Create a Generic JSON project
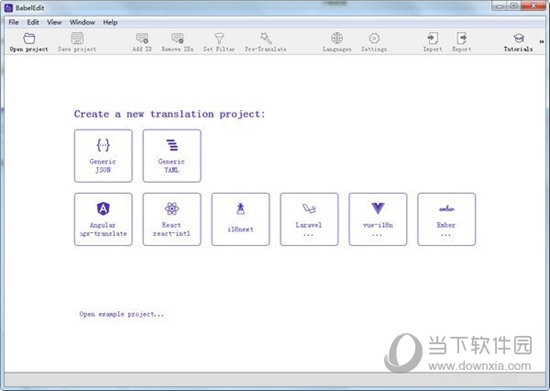 click(103, 156)
